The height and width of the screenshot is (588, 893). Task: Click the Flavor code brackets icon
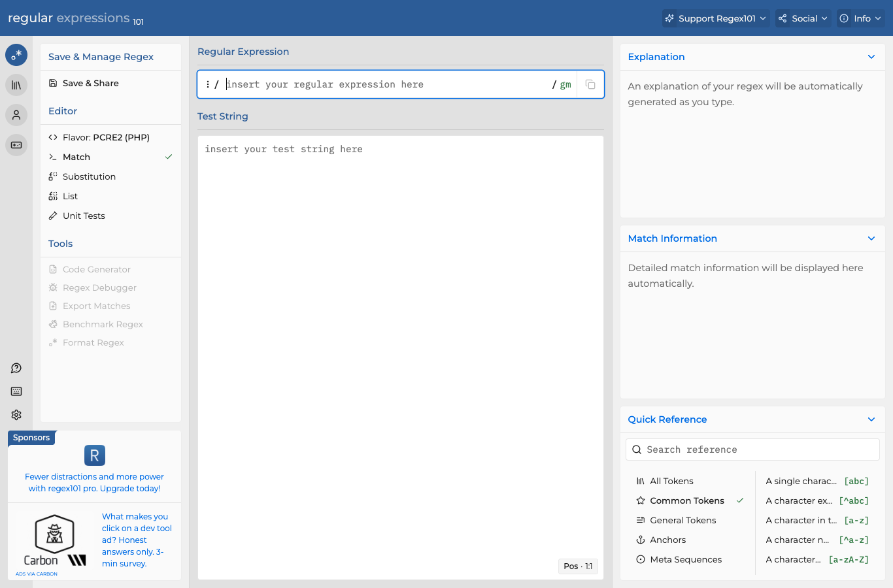(x=53, y=137)
